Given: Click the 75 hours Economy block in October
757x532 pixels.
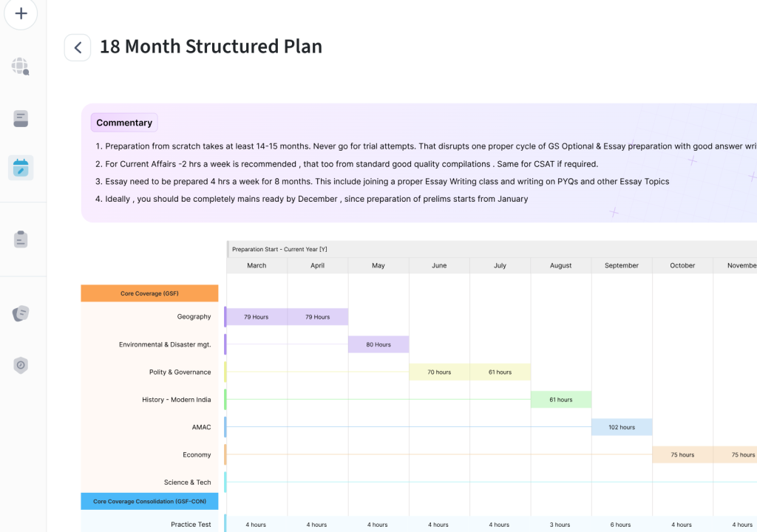Looking at the screenshot, I should pyautogui.click(x=682, y=454).
